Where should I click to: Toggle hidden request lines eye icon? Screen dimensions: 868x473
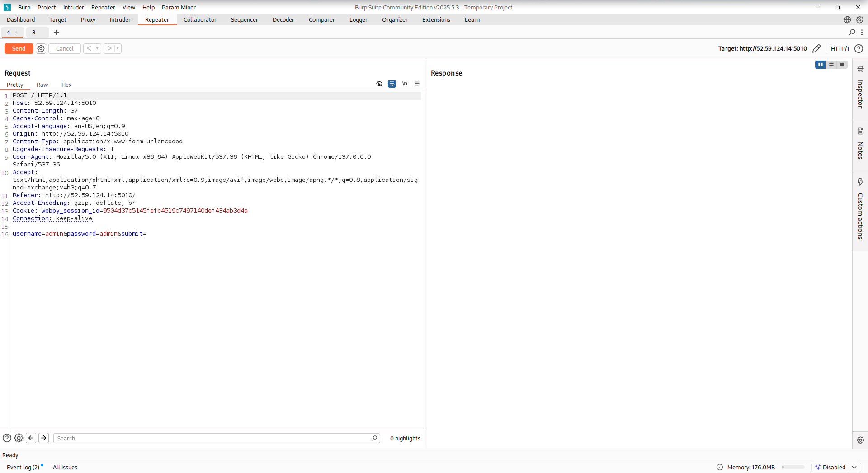coord(379,84)
